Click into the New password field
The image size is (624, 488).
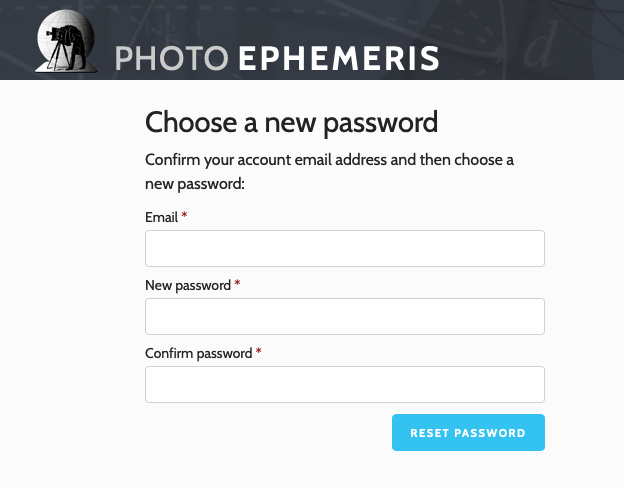(x=345, y=317)
